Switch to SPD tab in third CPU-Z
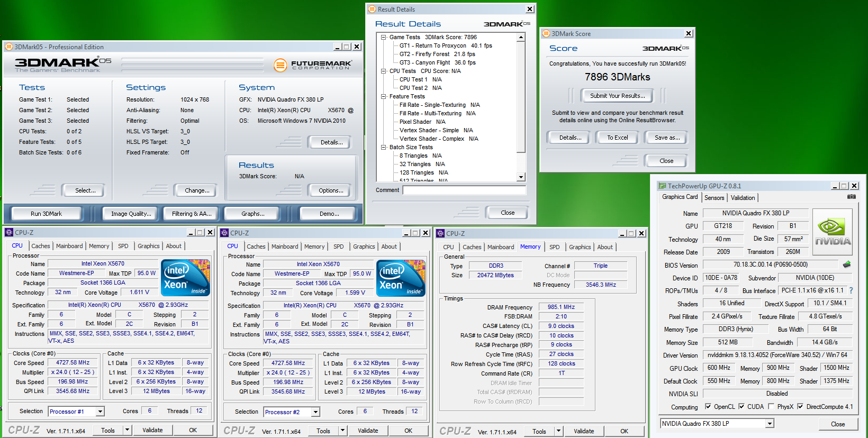Image resolution: width=868 pixels, height=438 pixels. click(x=554, y=247)
